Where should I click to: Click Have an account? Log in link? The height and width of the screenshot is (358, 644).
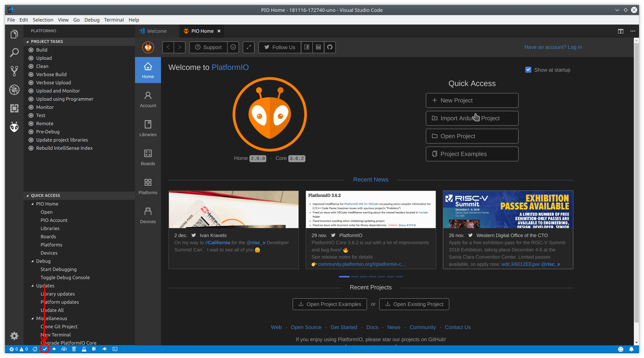tap(553, 47)
